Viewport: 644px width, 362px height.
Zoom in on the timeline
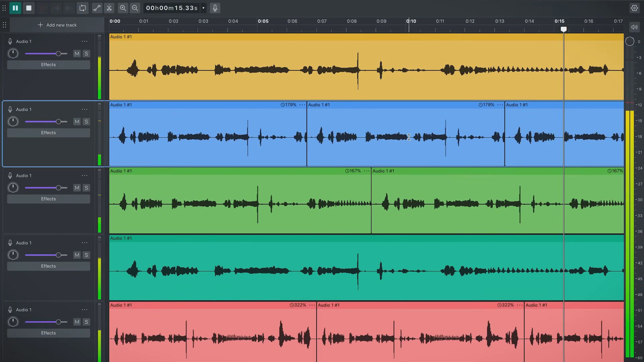[x=123, y=8]
